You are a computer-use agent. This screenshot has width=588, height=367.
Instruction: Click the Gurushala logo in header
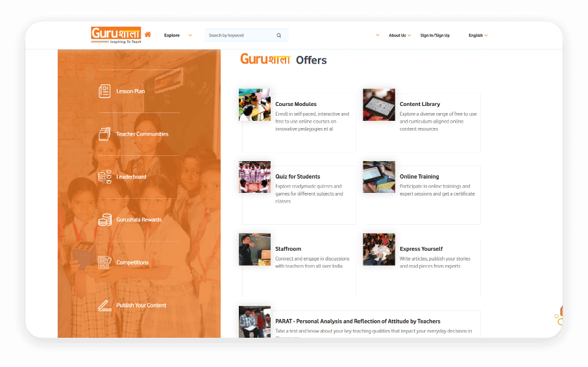(x=116, y=35)
